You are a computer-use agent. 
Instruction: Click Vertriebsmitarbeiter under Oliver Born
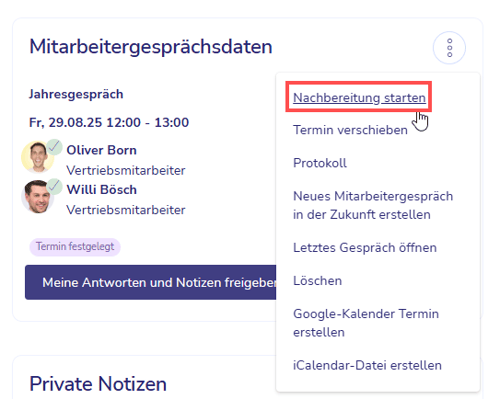click(x=126, y=170)
